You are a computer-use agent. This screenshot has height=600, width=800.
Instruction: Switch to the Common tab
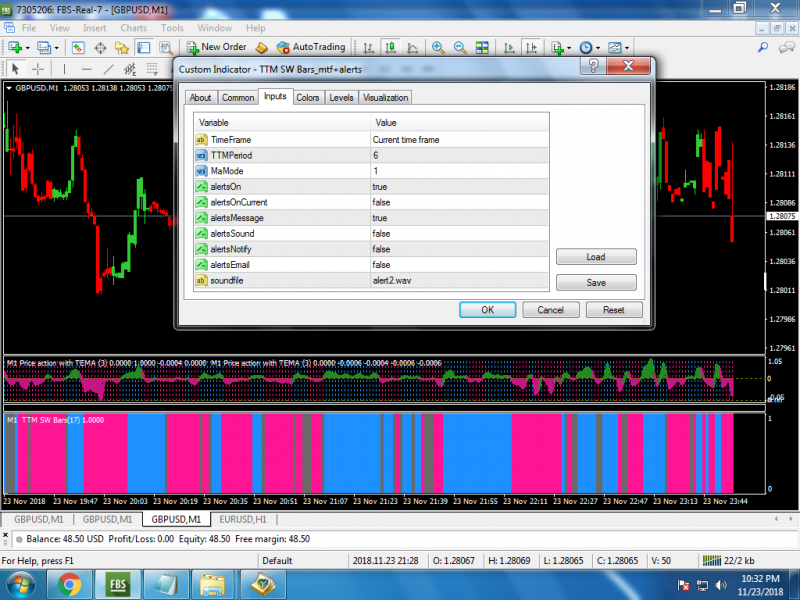click(238, 97)
